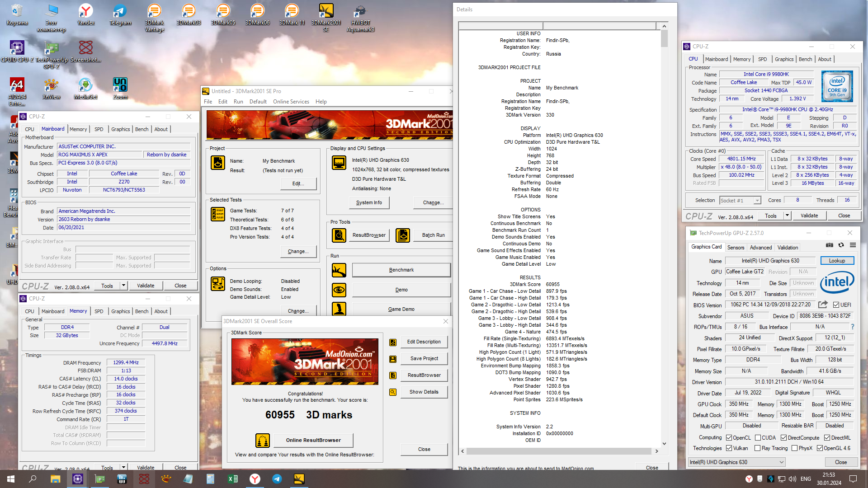
Task: Click the Excel icon in the taskbar
Action: [233, 479]
